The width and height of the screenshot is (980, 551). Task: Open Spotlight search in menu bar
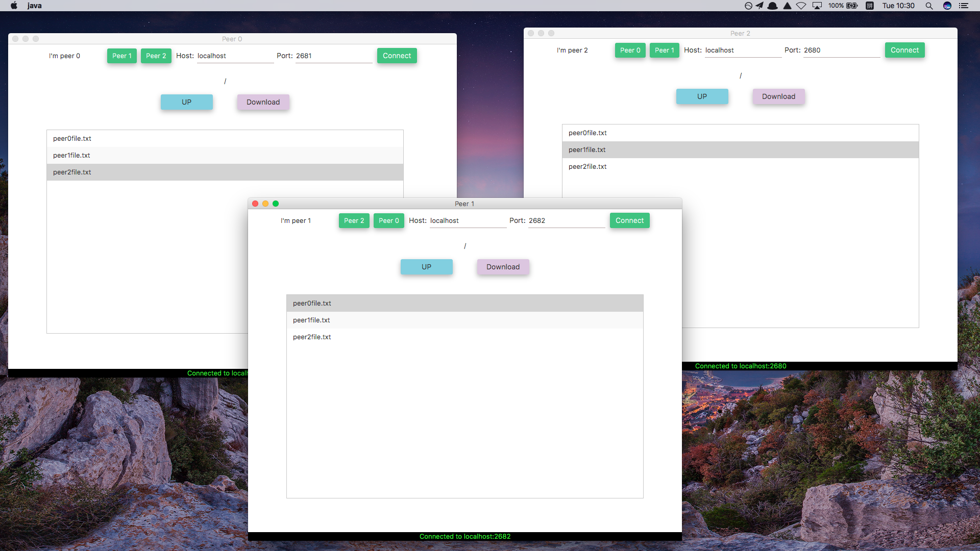pos(929,6)
